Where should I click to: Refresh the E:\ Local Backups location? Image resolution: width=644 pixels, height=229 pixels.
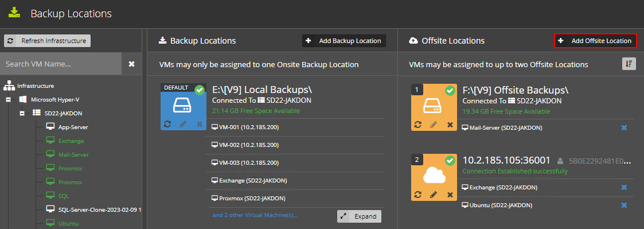click(167, 124)
